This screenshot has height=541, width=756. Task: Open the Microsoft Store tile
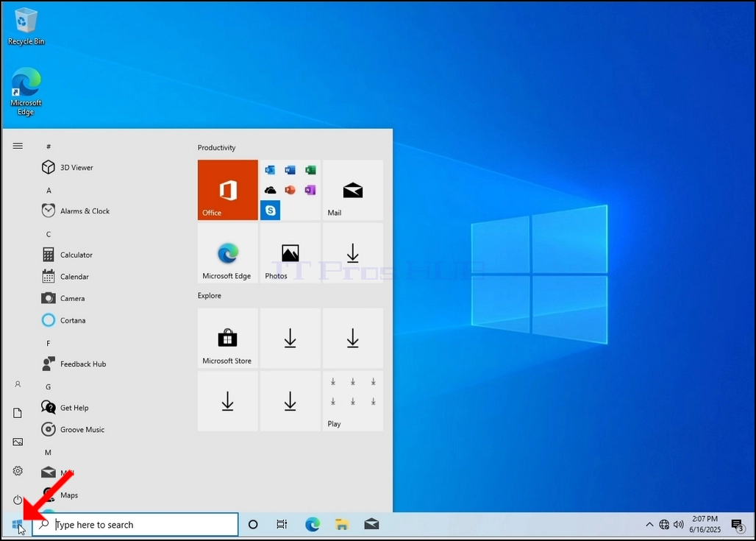click(227, 339)
